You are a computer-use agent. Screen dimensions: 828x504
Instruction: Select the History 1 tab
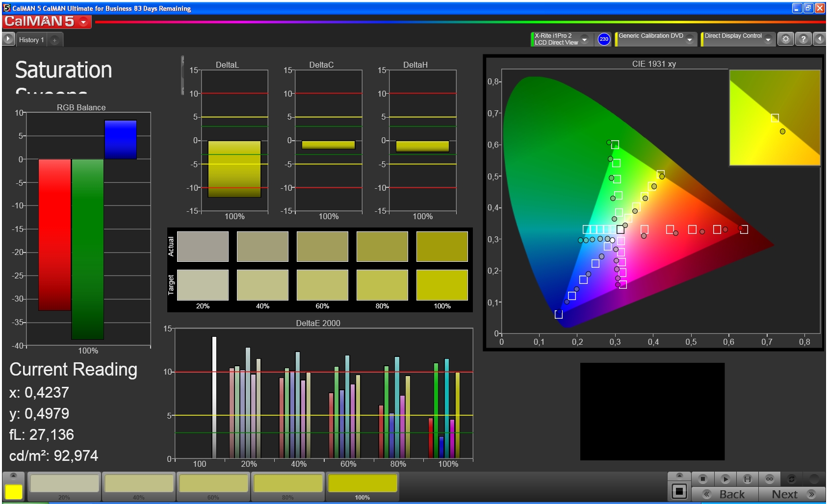(31, 40)
